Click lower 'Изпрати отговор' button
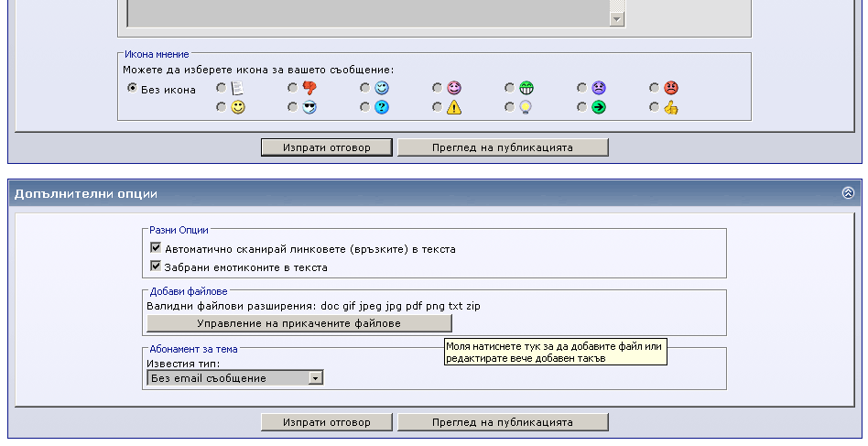Image resolution: width=868 pixels, height=446 pixels. [327, 422]
